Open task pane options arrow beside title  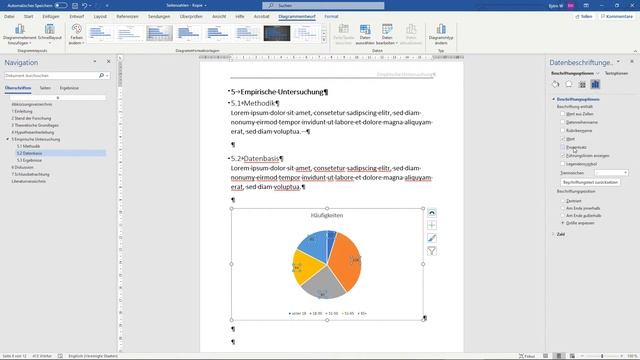click(x=618, y=62)
